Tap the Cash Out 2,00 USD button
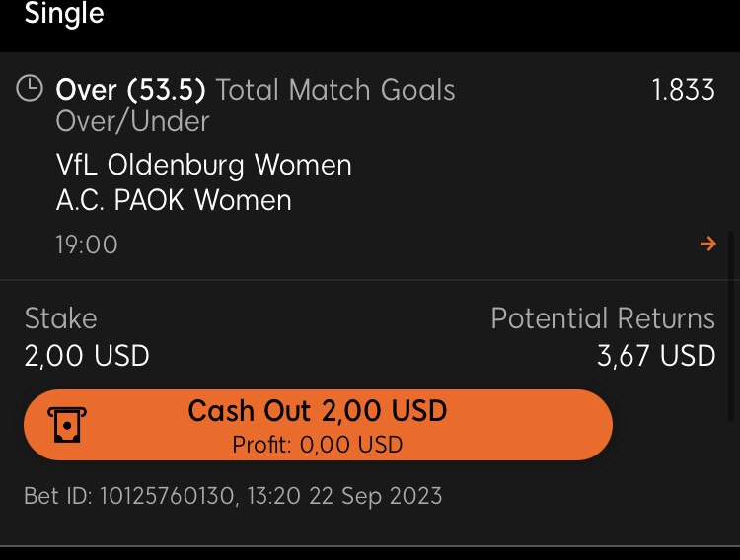 [x=318, y=425]
